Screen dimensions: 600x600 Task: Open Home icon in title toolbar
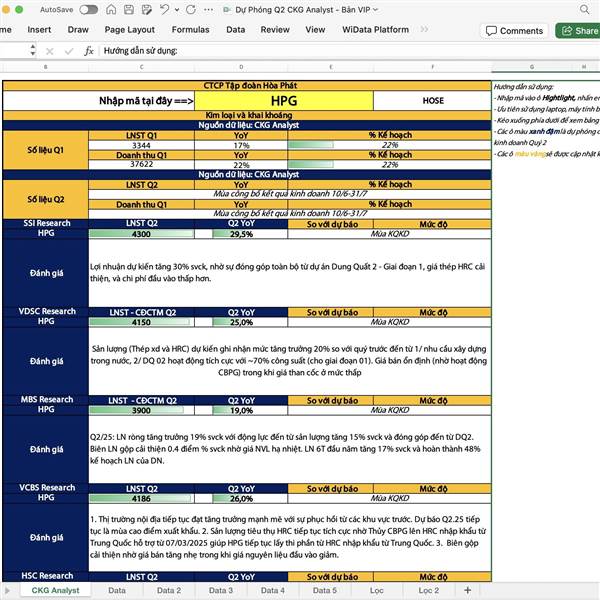pos(111,10)
